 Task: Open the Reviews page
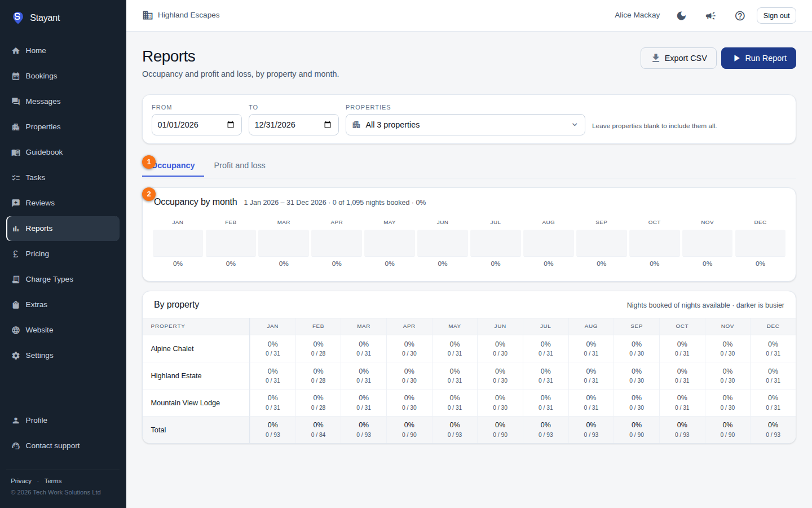[63, 203]
